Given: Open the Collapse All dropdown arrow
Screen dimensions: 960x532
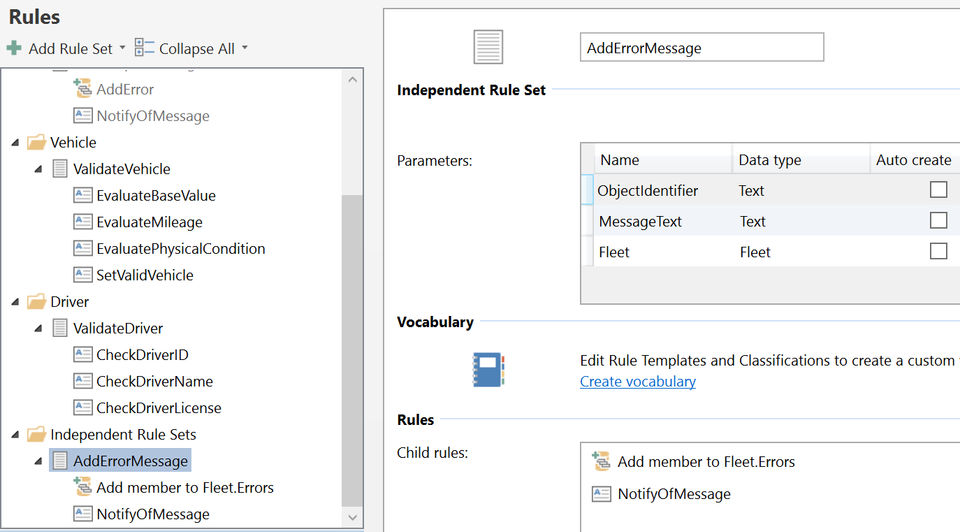Looking at the screenshot, I should click(x=244, y=48).
